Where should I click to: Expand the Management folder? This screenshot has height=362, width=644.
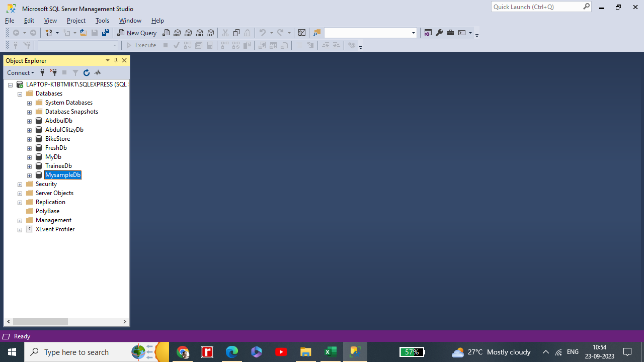click(x=20, y=221)
